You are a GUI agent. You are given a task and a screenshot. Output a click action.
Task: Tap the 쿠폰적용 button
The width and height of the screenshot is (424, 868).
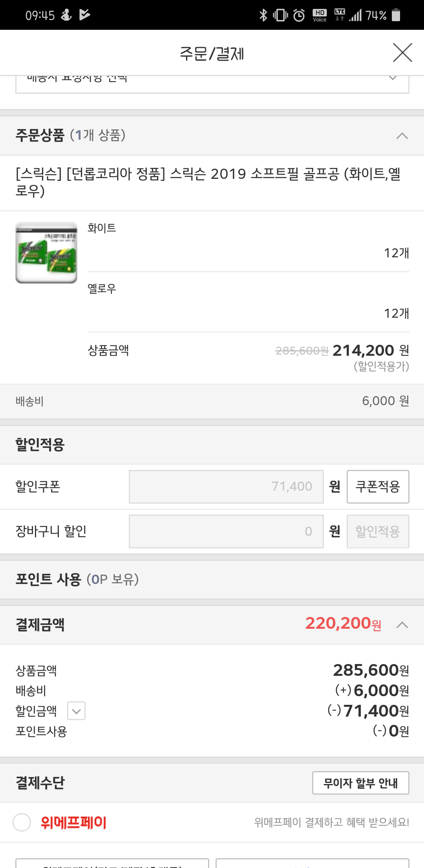tap(378, 486)
